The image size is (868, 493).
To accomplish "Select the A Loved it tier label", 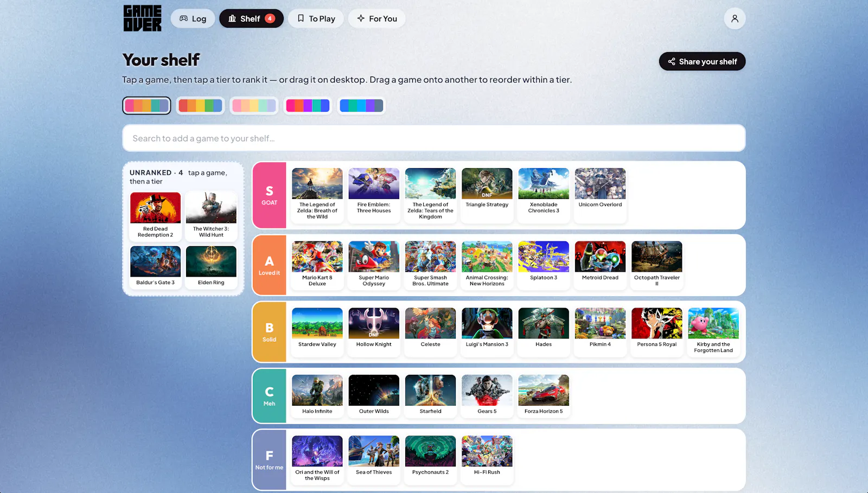I will pyautogui.click(x=269, y=265).
